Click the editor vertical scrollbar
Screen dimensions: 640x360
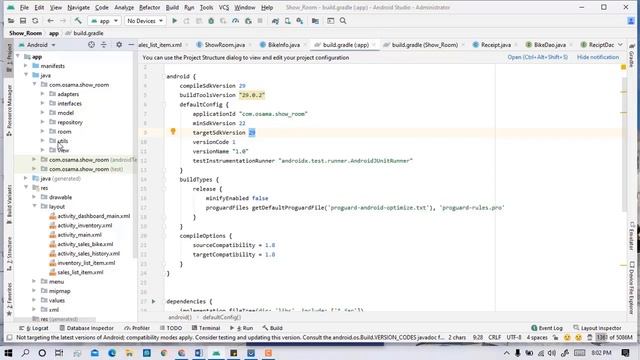pyautogui.click(x=624, y=143)
